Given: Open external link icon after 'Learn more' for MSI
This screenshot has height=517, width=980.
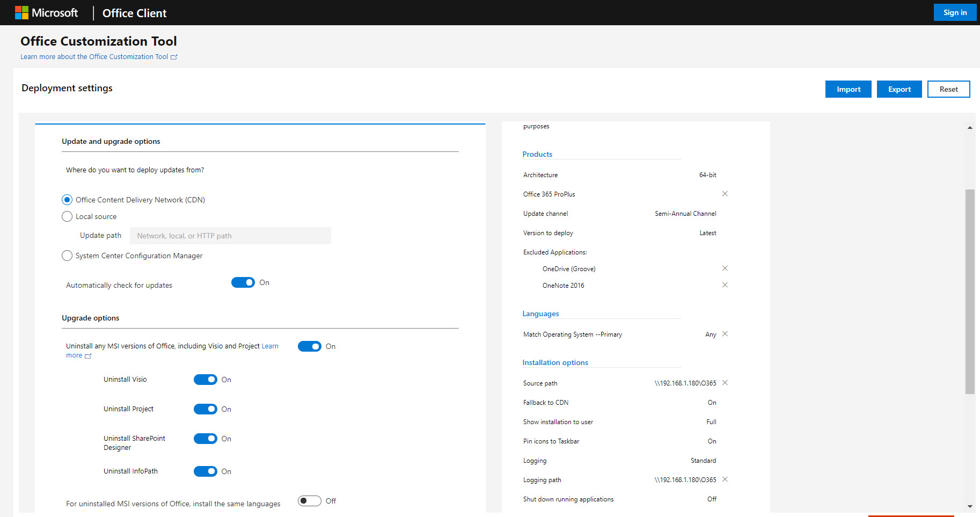Looking at the screenshot, I should pyautogui.click(x=88, y=356).
